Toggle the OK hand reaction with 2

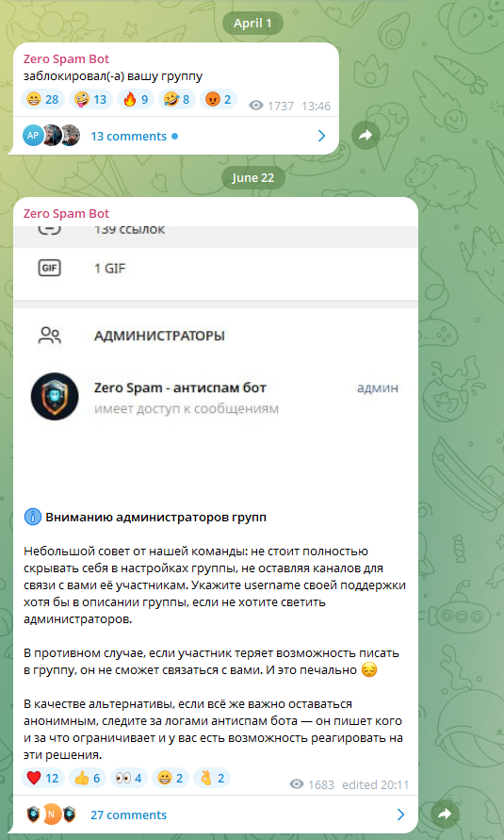tap(212, 778)
